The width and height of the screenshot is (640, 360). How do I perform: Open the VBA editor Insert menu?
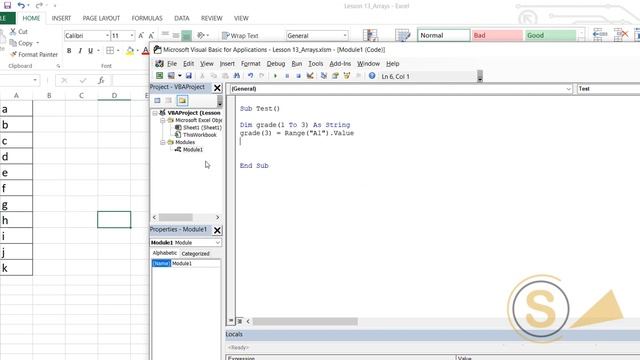pyautogui.click(x=227, y=64)
